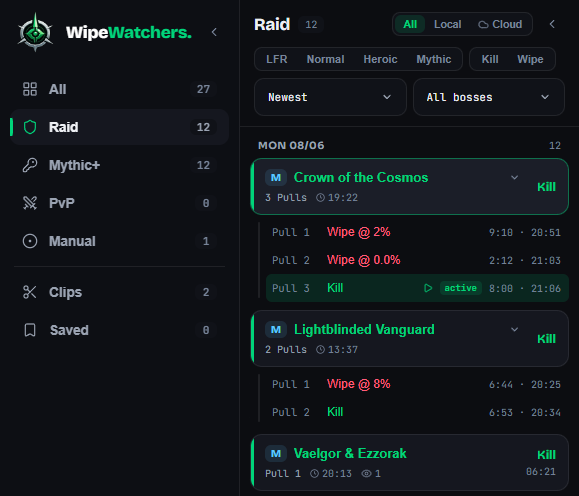Screen dimensions: 579x496
Task: Toggle the Mythic difficulty filter
Action: coord(434,59)
